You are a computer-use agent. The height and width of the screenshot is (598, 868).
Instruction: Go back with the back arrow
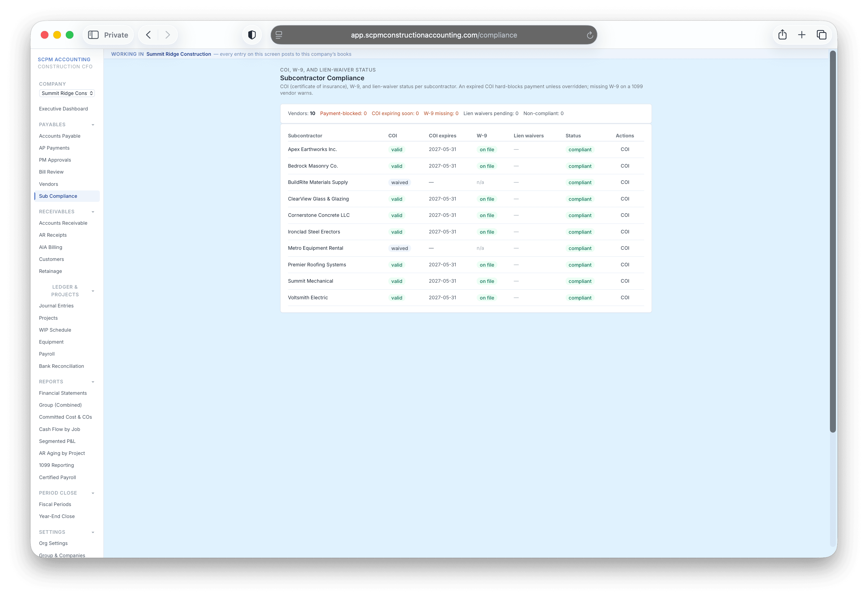(149, 35)
